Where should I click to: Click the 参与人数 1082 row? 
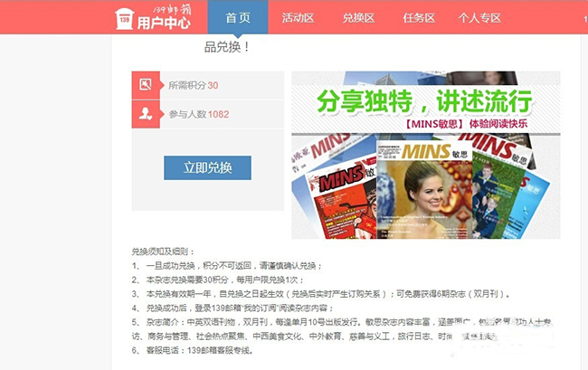tap(208, 114)
